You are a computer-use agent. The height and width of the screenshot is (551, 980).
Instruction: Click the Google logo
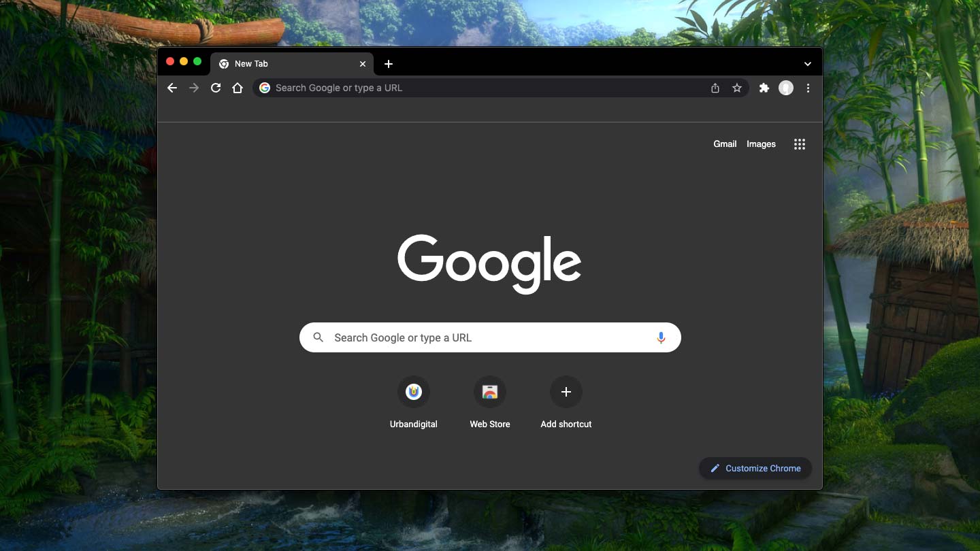[x=489, y=264]
